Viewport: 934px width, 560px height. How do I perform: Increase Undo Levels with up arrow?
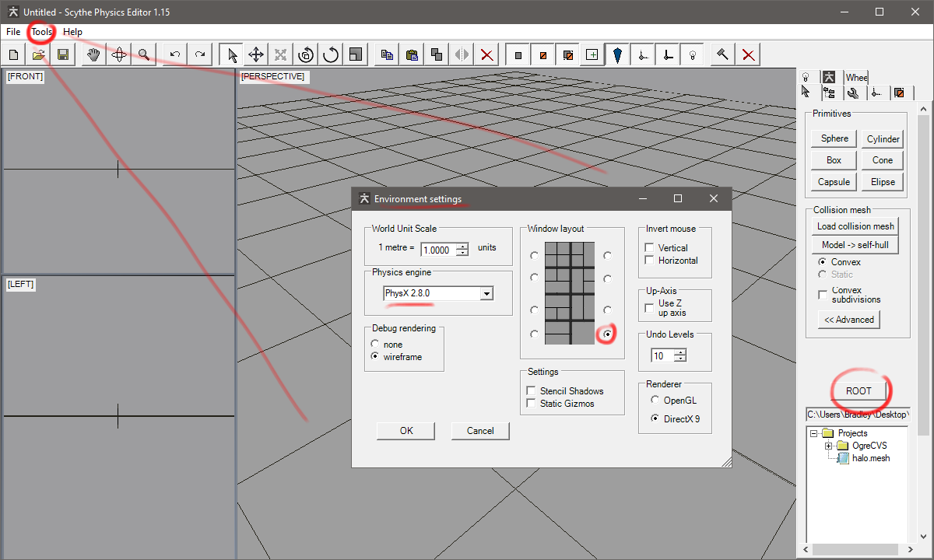681,352
